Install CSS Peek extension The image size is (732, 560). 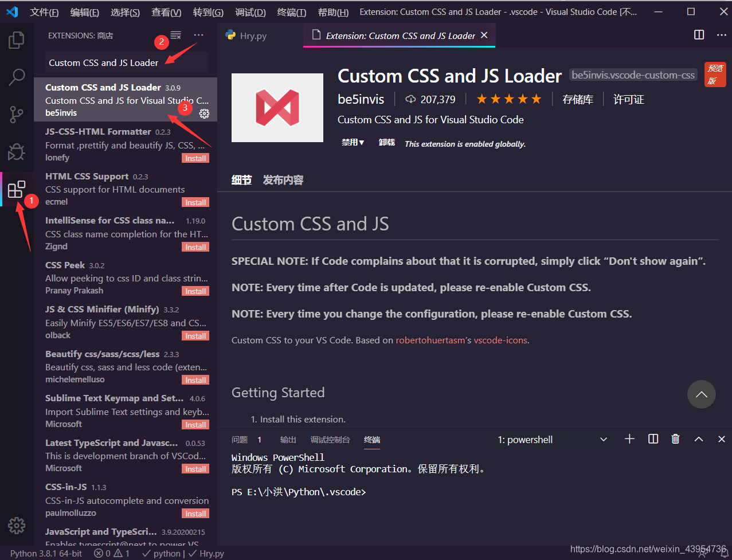tap(195, 291)
